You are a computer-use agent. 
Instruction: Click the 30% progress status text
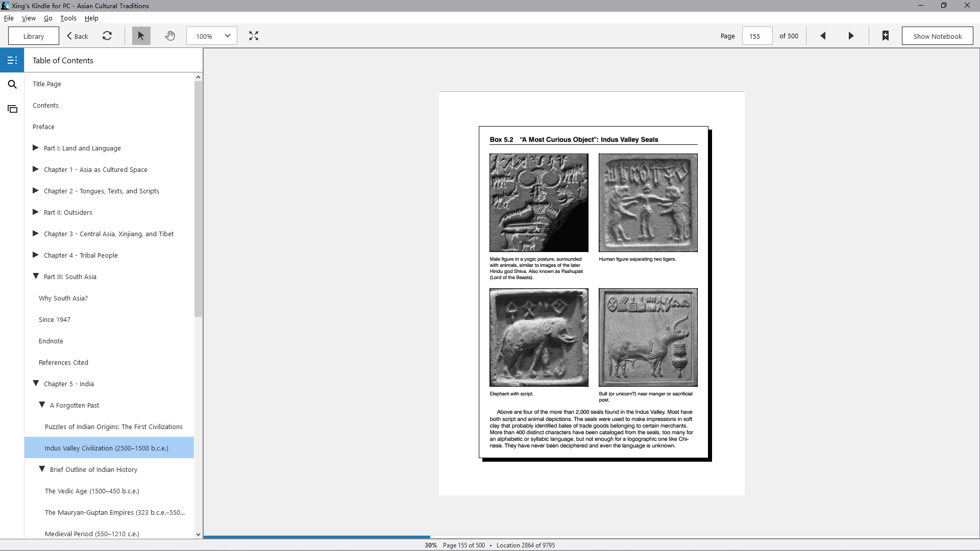(x=430, y=545)
